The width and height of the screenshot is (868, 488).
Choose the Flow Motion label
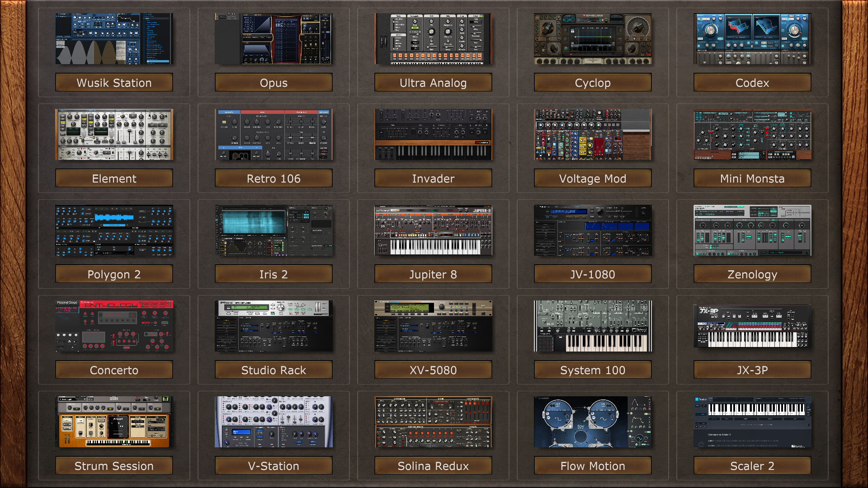click(x=593, y=466)
